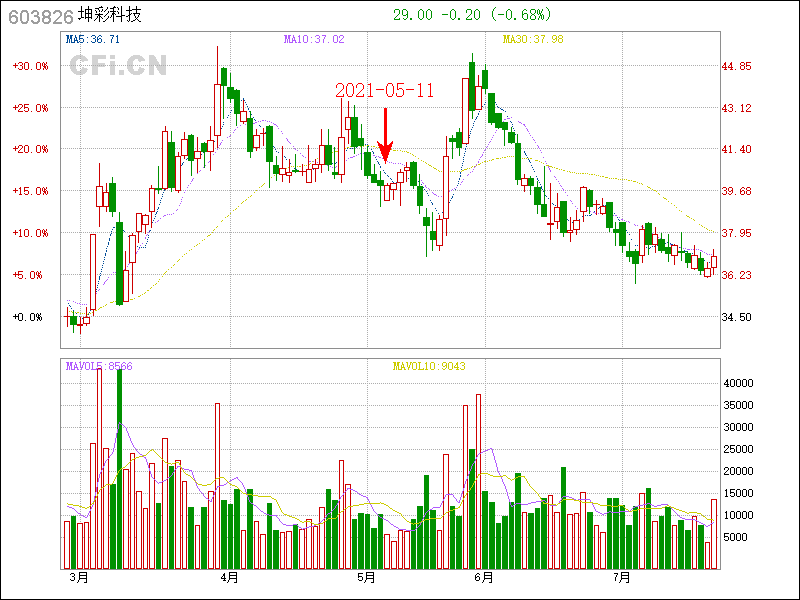Click the 35000 volume axis label
The width and height of the screenshot is (800, 600).
click(738, 405)
